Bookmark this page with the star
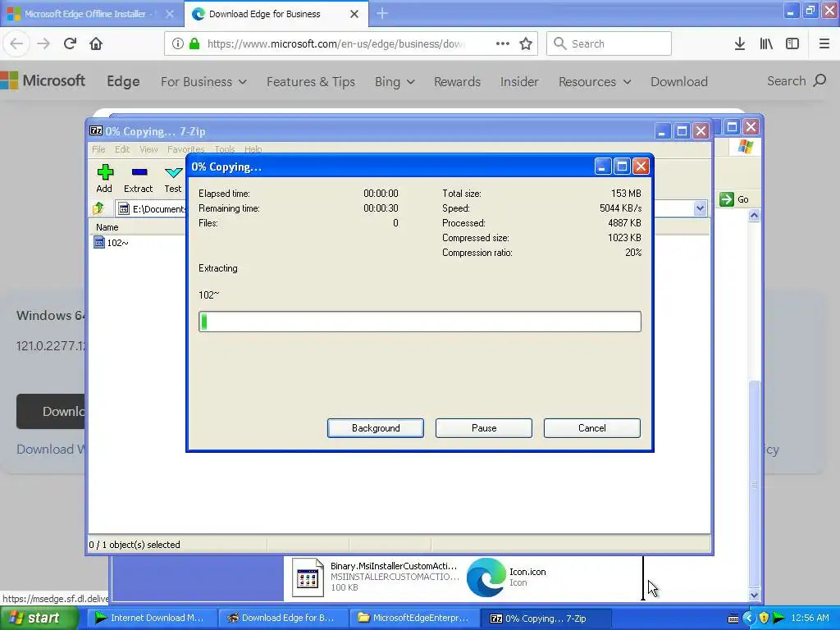This screenshot has height=630, width=840. point(526,43)
